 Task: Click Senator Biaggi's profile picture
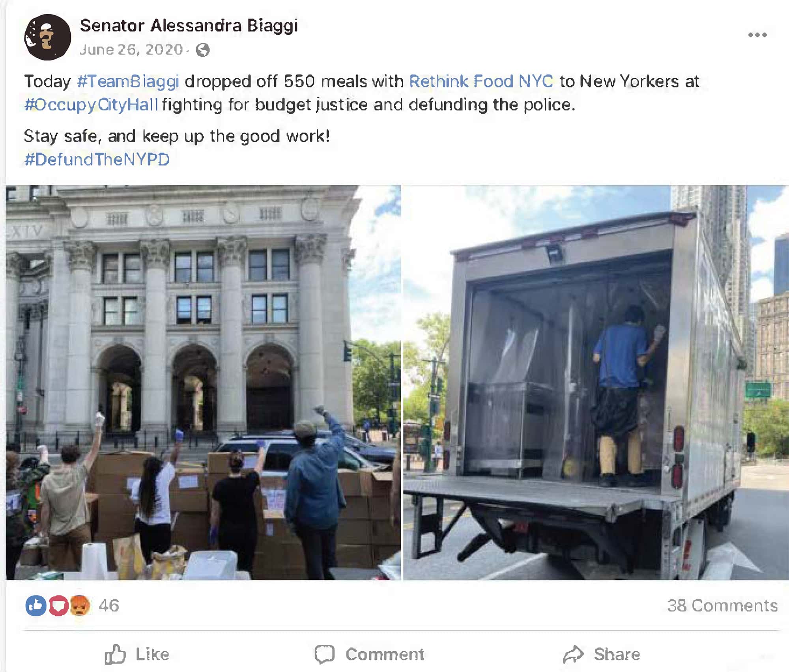click(47, 37)
